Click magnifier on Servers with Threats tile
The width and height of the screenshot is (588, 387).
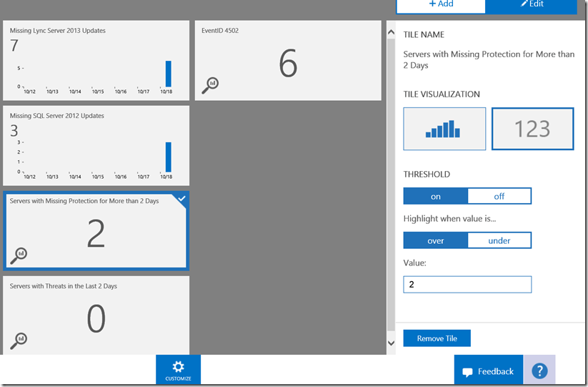click(x=19, y=340)
